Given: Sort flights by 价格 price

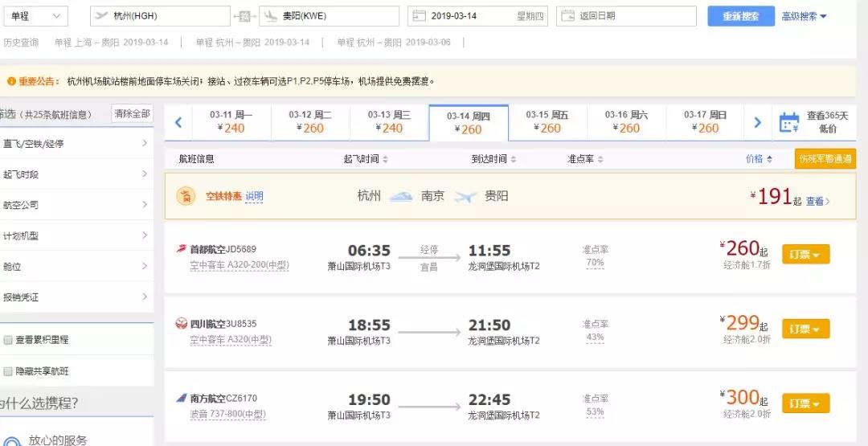Looking at the screenshot, I should point(759,159).
